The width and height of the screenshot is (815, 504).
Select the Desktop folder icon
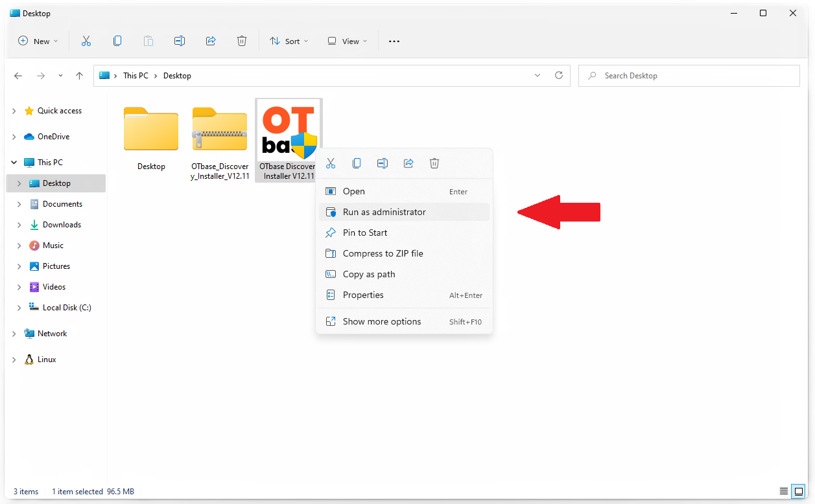tap(151, 130)
